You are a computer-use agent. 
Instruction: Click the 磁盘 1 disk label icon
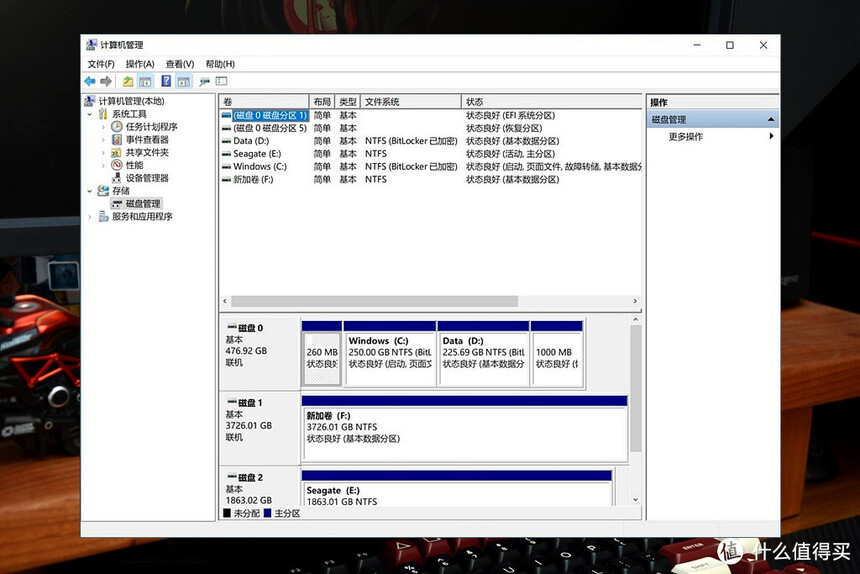[231, 402]
